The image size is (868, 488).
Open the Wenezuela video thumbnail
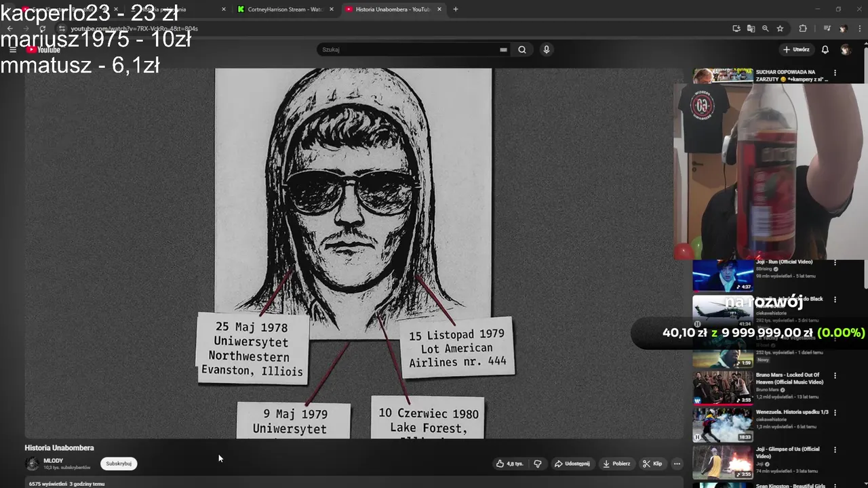[x=723, y=424]
